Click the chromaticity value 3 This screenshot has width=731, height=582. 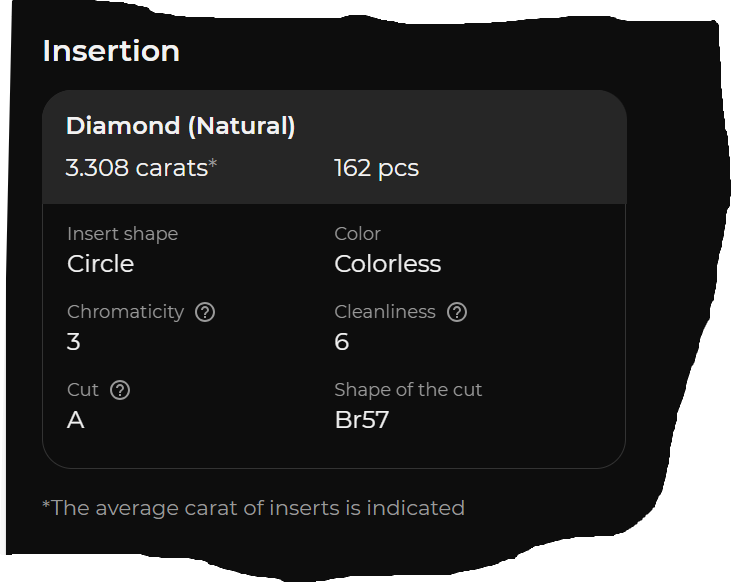(73, 342)
